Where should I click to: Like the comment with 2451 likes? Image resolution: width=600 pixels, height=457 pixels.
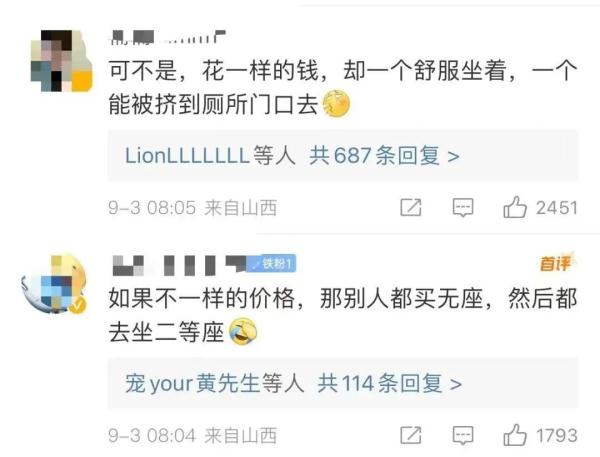[x=515, y=207]
